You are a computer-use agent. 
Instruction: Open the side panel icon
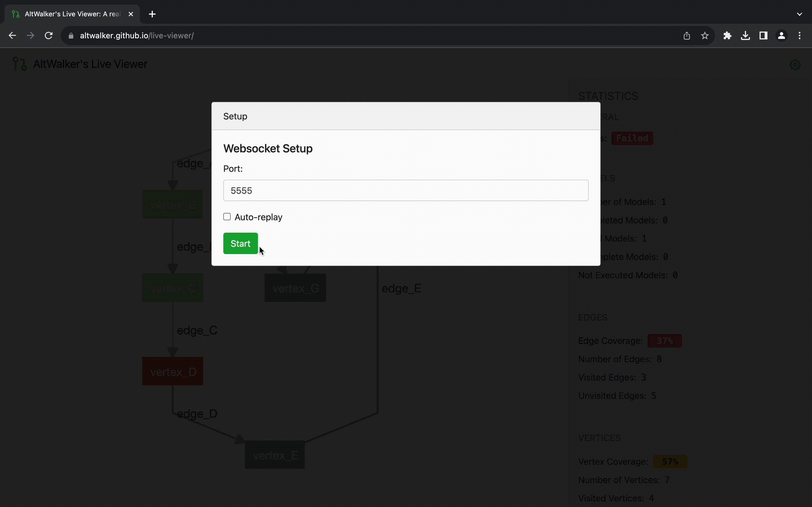click(763, 35)
